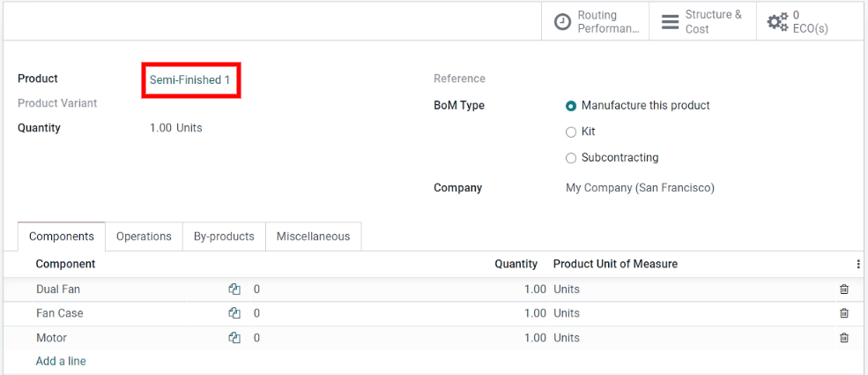This screenshot has width=868, height=375.
Task: Select Subcontracting BoM type
Action: 571,158
